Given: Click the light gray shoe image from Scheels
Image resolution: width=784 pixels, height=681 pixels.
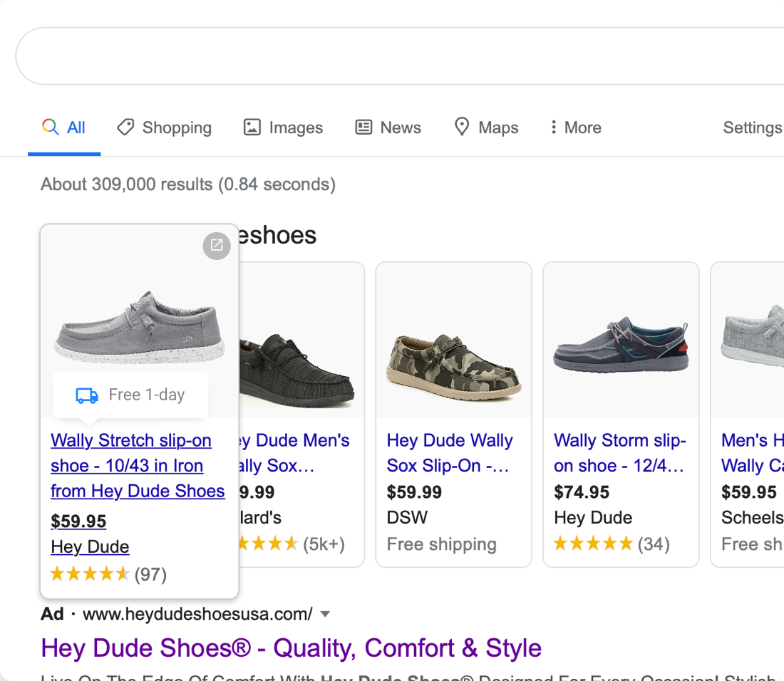Looking at the screenshot, I should pyautogui.click(x=752, y=337).
